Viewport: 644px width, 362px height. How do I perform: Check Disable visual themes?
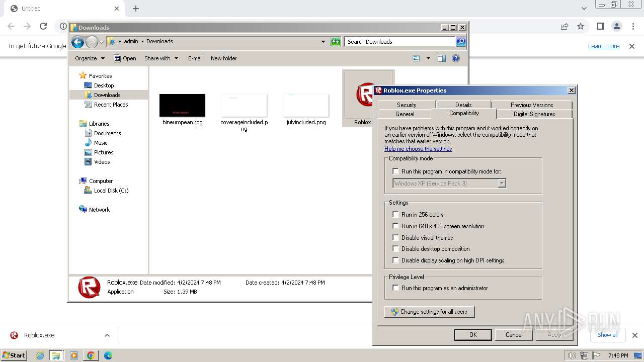pyautogui.click(x=395, y=238)
